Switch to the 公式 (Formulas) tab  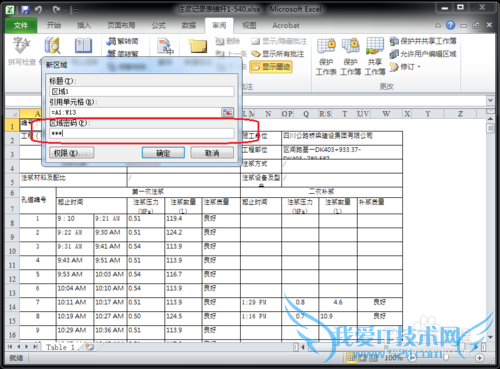[159, 25]
